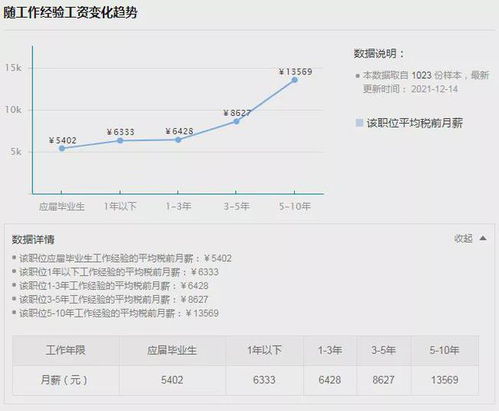Click the triangle arrow next to 收起
The width and height of the screenshot is (499, 411).
pos(483,238)
